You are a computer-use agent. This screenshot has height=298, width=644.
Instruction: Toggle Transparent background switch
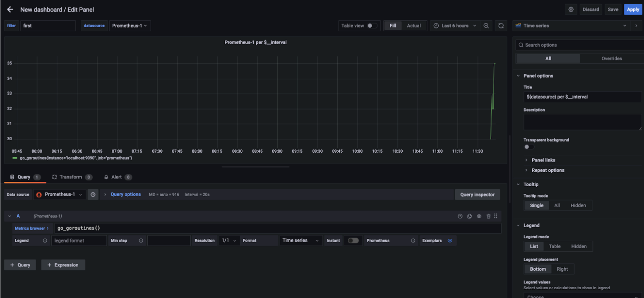pyautogui.click(x=529, y=147)
